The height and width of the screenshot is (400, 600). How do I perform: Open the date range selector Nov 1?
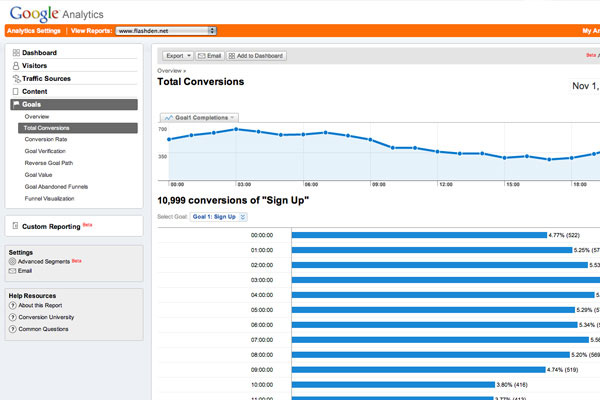585,86
